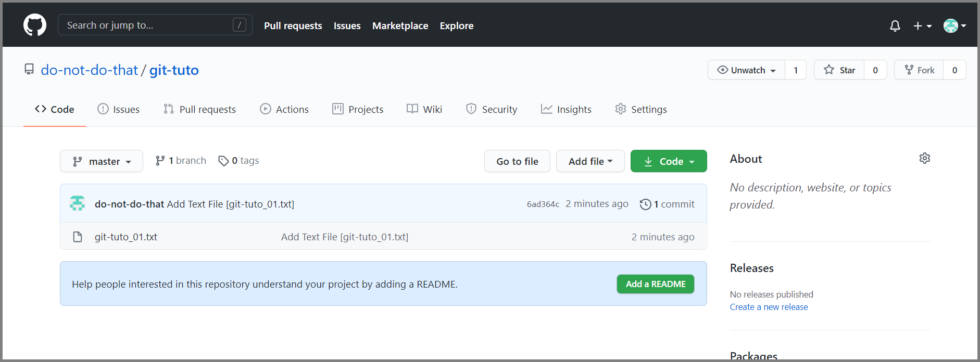Expand the master branch dropdown
This screenshot has height=362, width=980.
coord(102,161)
